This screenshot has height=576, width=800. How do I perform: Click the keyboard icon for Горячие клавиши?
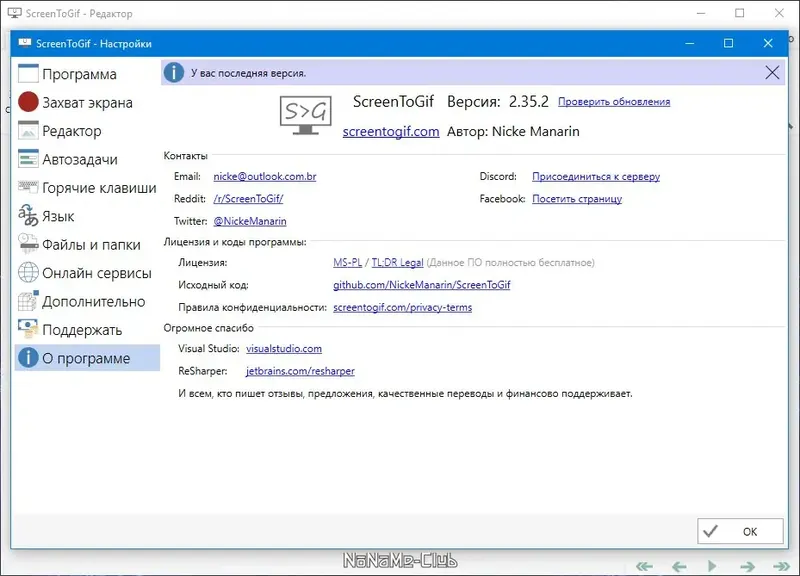(28, 187)
